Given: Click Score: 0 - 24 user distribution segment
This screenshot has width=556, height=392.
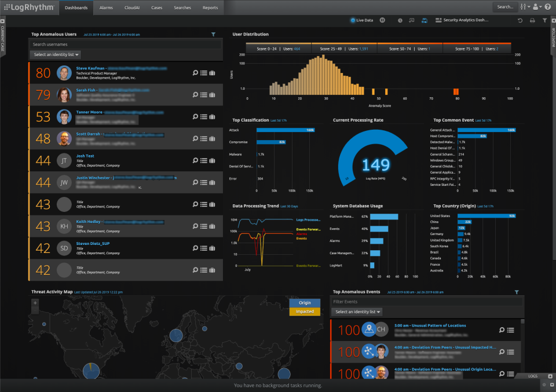Looking at the screenshot, I should (x=279, y=49).
